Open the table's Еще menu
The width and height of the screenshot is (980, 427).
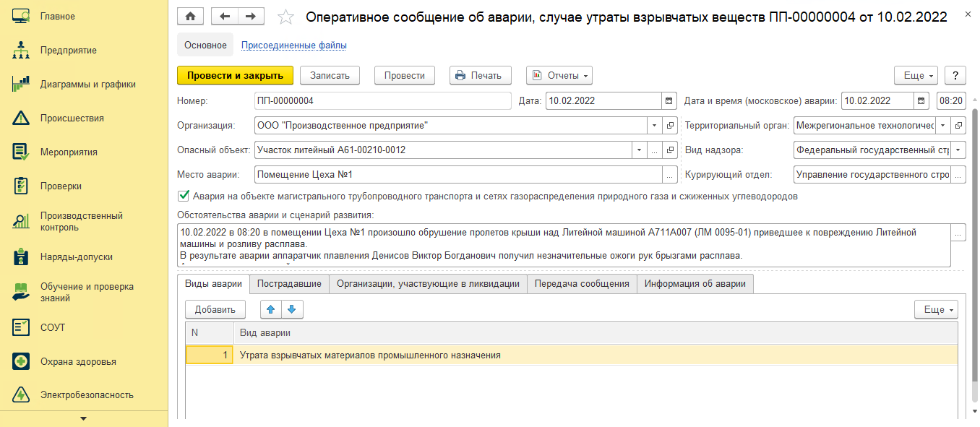pyautogui.click(x=936, y=309)
